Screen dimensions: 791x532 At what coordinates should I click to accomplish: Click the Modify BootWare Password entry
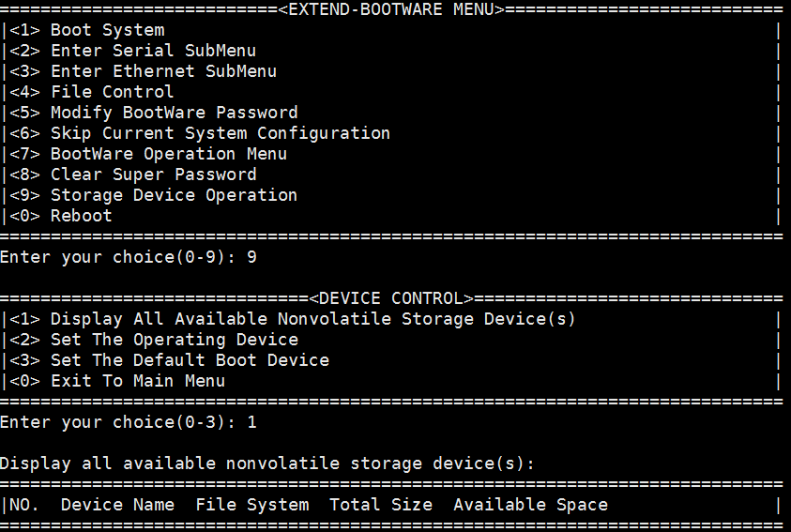click(x=174, y=113)
